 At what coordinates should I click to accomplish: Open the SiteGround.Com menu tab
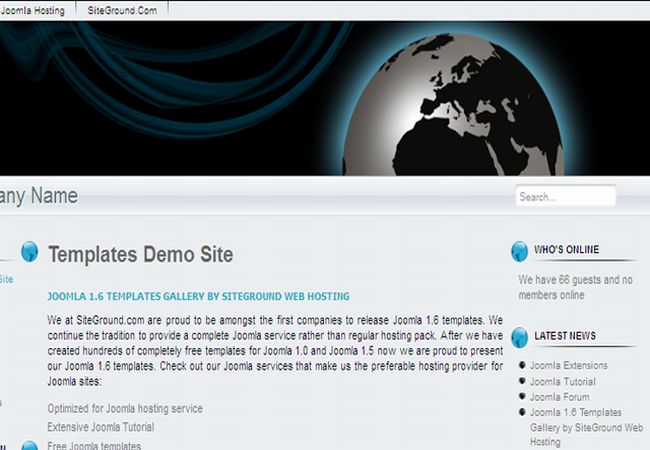coord(122,10)
